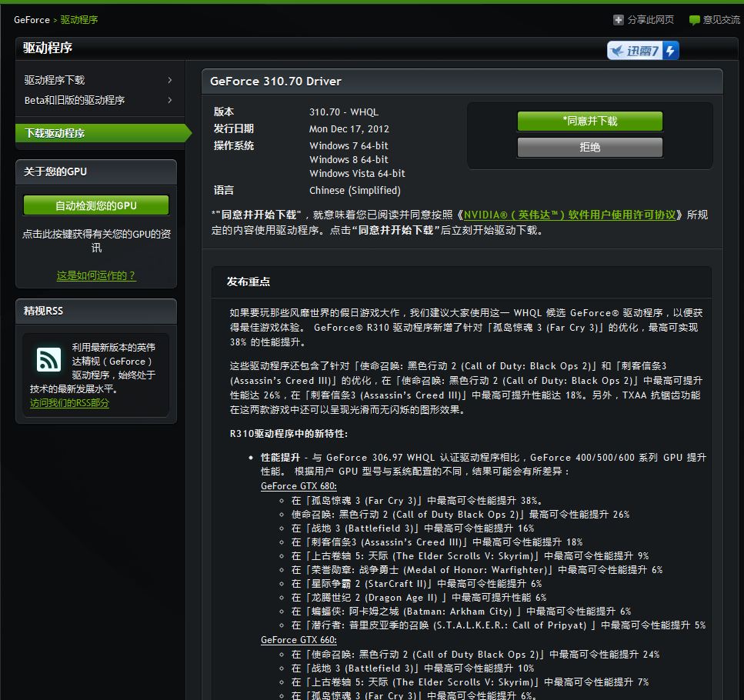This screenshot has height=700, width=744.
Task: Click Windows Vista 64-bit text
Action: [x=357, y=174]
